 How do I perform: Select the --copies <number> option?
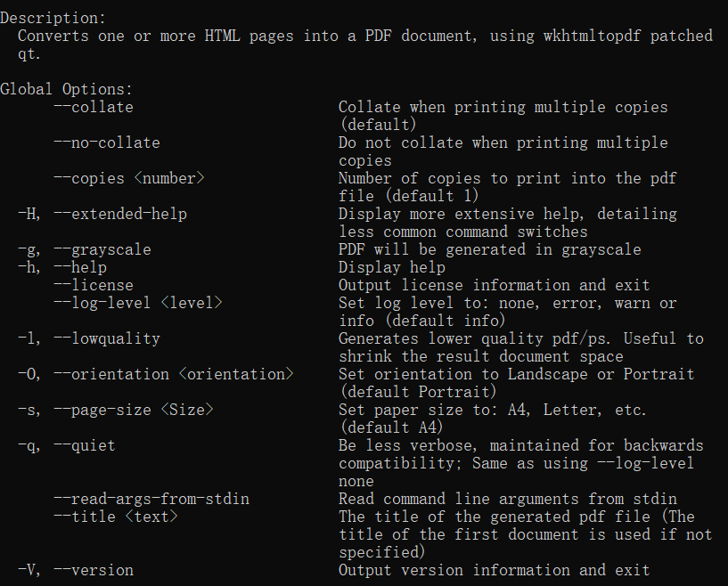pyautogui.click(x=128, y=178)
